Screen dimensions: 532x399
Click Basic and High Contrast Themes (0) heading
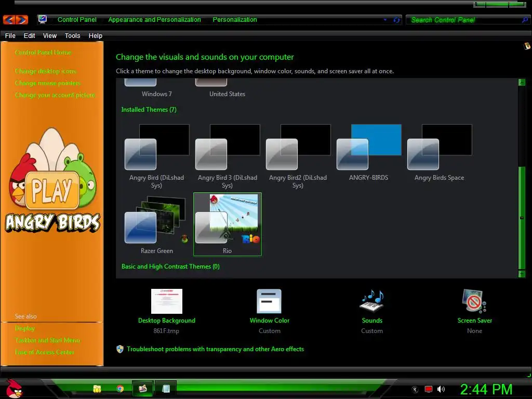170,267
